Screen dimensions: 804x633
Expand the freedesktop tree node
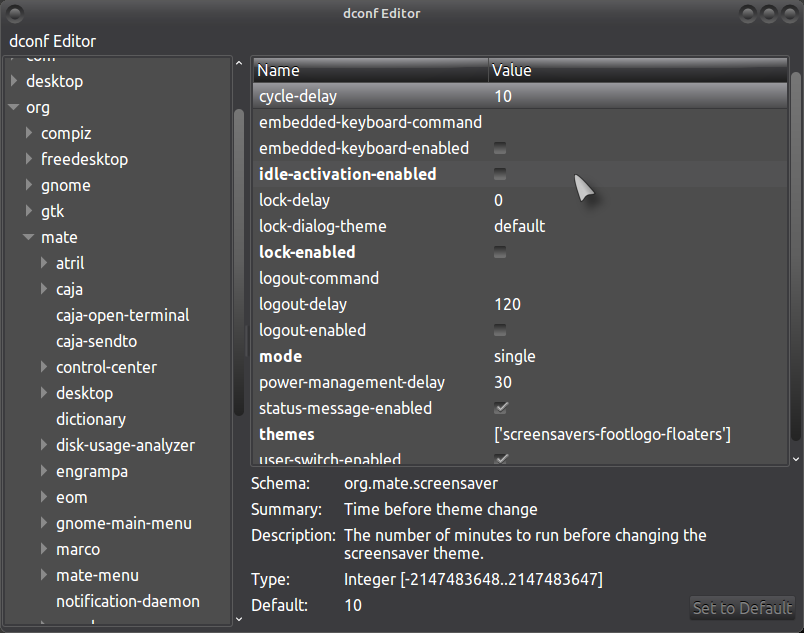pos(29,159)
